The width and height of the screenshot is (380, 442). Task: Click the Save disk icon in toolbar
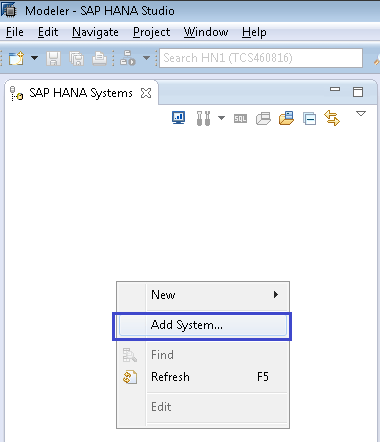(x=53, y=58)
